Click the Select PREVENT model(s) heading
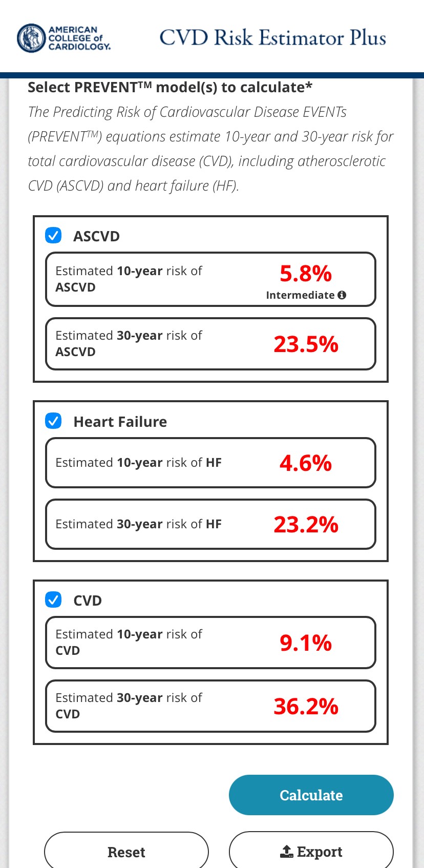424x868 pixels. click(x=169, y=87)
